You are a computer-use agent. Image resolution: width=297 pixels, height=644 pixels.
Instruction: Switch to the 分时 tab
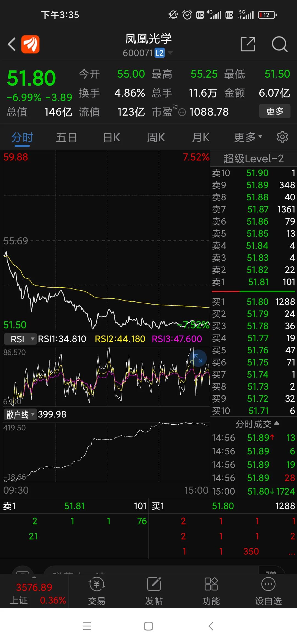click(22, 137)
